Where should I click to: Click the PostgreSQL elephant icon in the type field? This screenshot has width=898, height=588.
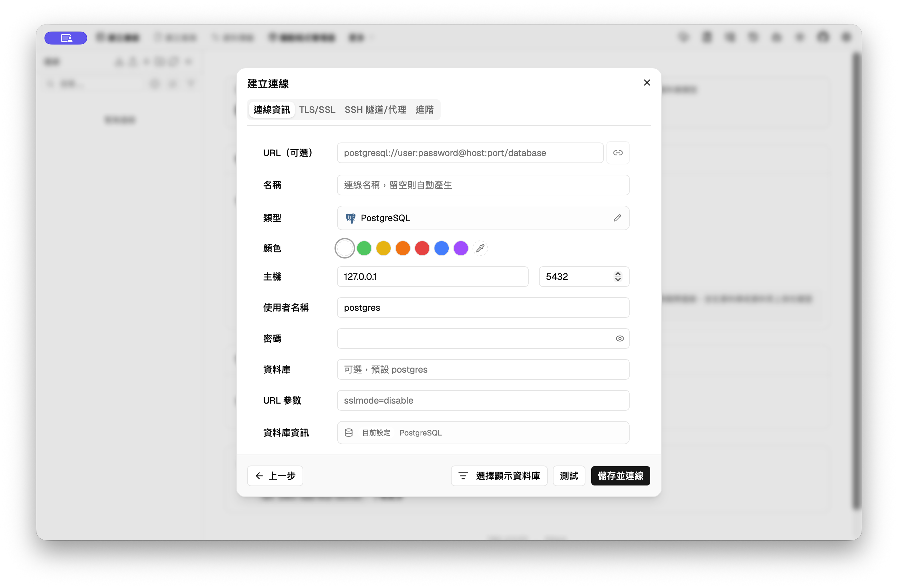[x=351, y=218]
